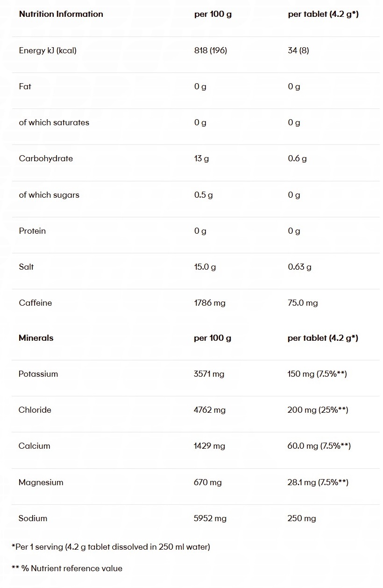Click the Calcium row label

34,446
